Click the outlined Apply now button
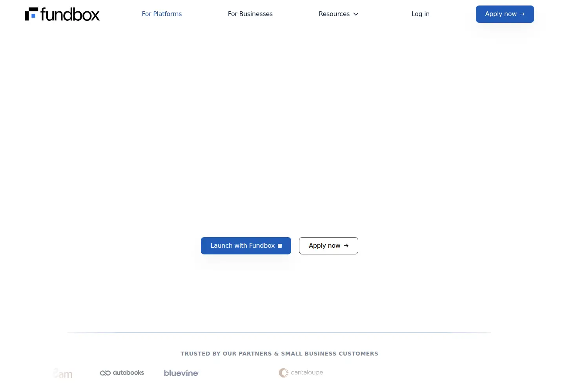Viewport: 565px width, 392px height. coord(328,246)
